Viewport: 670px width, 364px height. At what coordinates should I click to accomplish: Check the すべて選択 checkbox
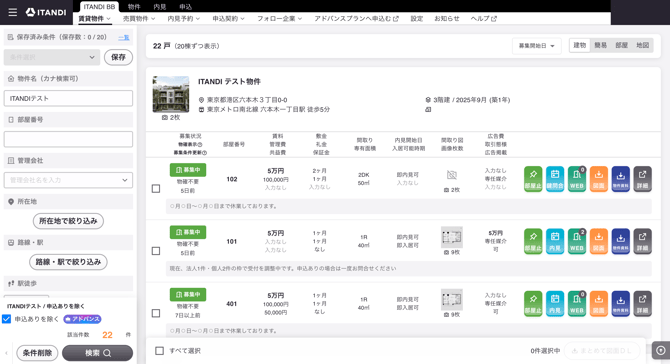[159, 351]
